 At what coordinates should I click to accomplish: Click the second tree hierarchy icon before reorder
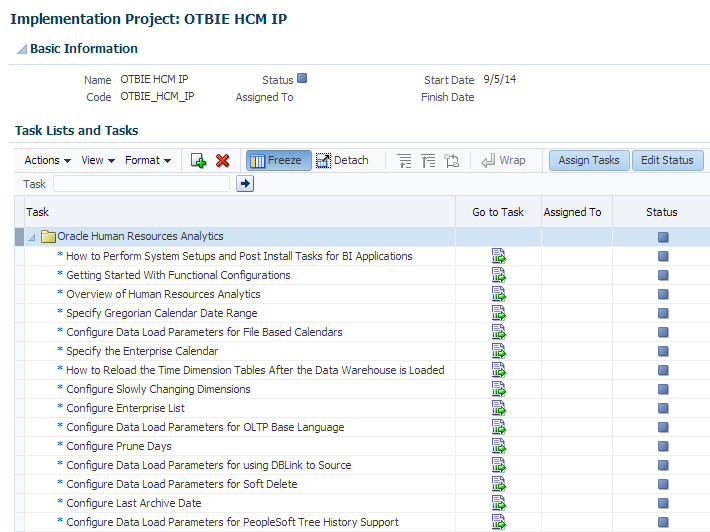pos(428,160)
